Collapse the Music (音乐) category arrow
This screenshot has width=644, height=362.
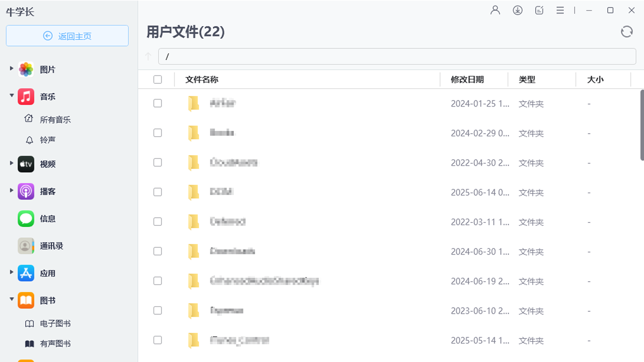pyautogui.click(x=12, y=96)
